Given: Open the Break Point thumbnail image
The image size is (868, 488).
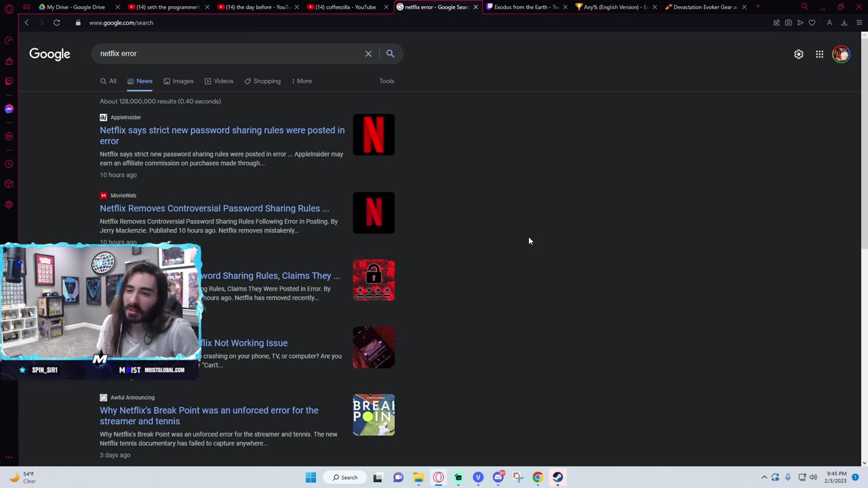Looking at the screenshot, I should [x=374, y=415].
